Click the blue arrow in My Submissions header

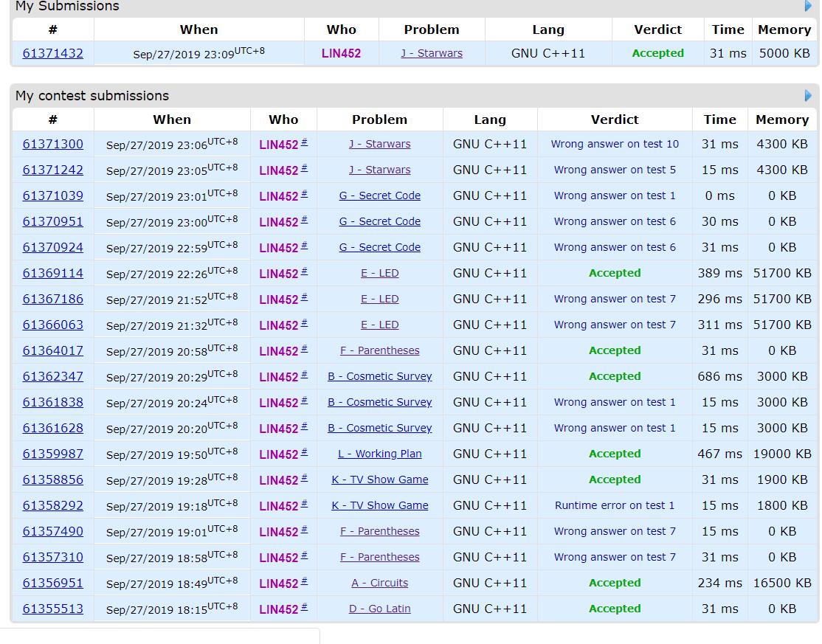tap(808, 7)
